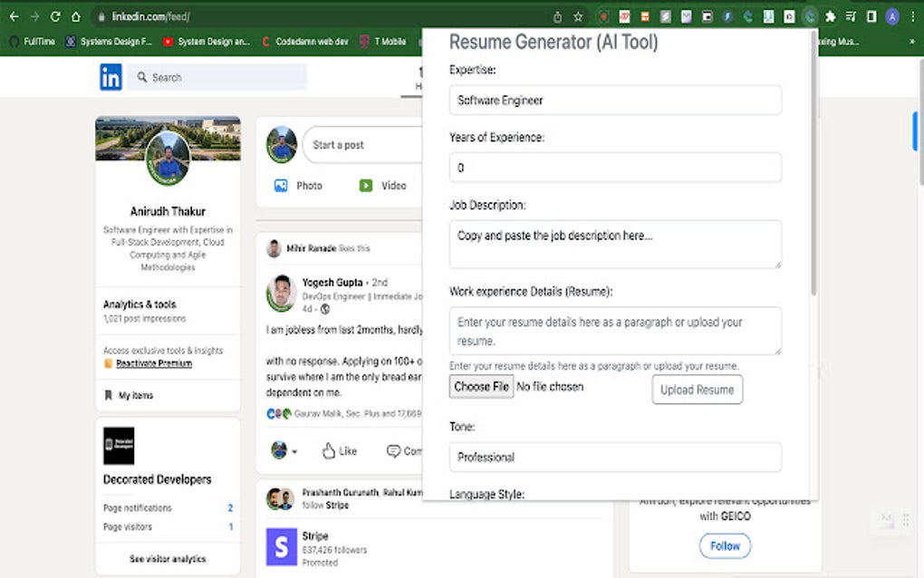Click the LinkedIn logo icon

tap(111, 78)
